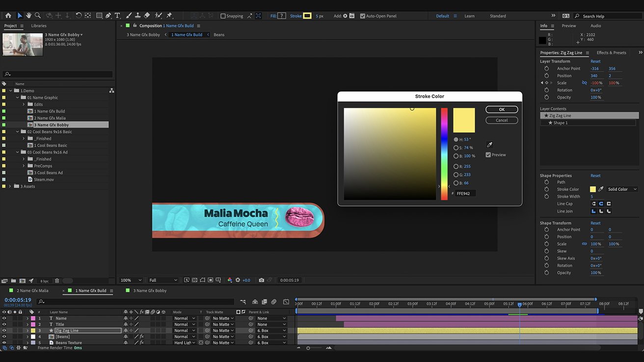644x362 pixels.
Task: Select the Standard workspace
Action: 498,16
